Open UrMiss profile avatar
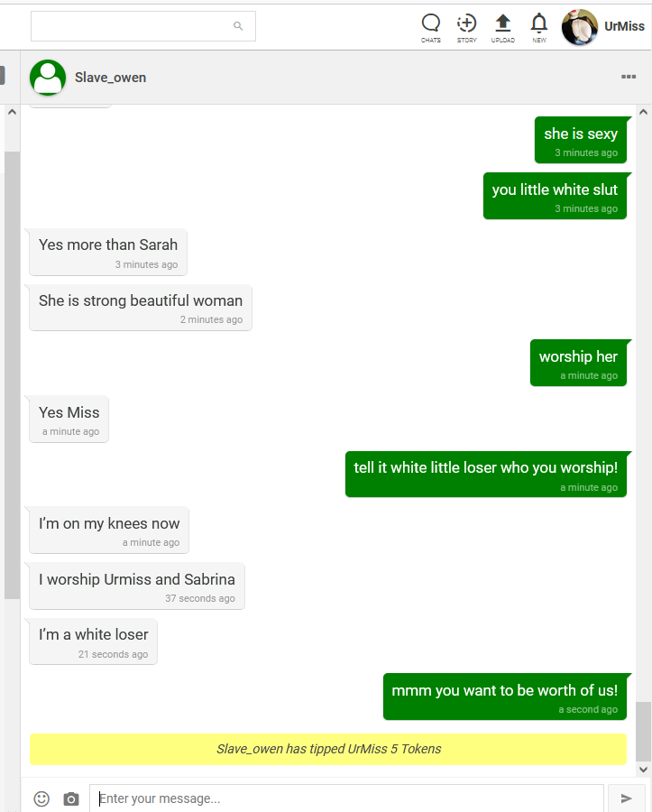Image resolution: width=652 pixels, height=812 pixels. (580, 27)
